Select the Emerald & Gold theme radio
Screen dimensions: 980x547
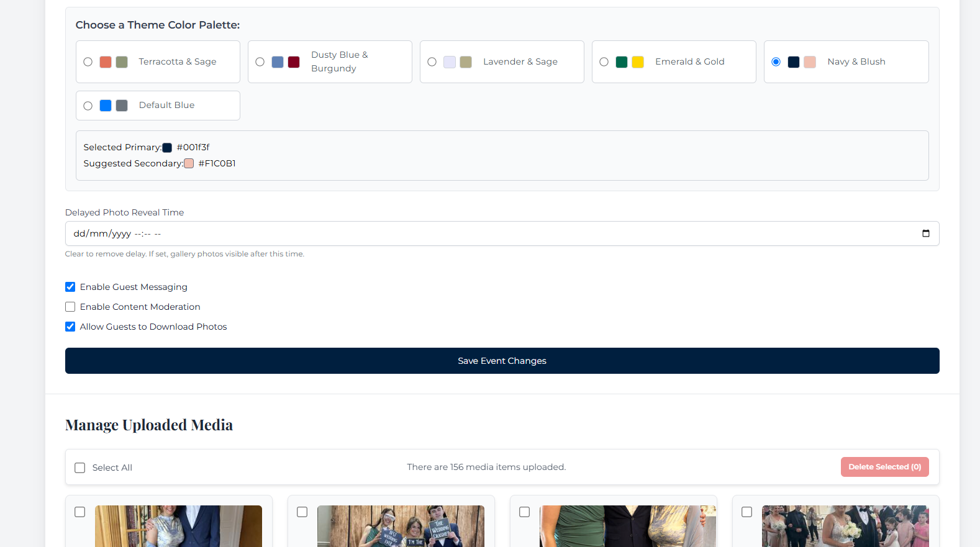604,62
